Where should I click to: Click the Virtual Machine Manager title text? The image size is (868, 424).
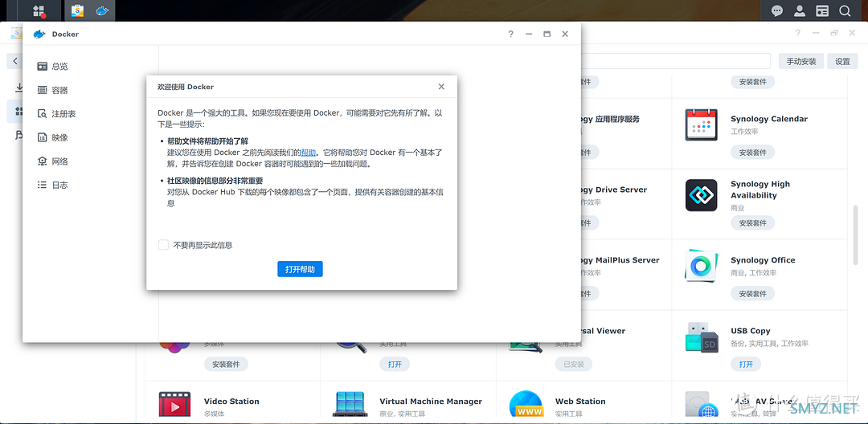click(x=431, y=402)
